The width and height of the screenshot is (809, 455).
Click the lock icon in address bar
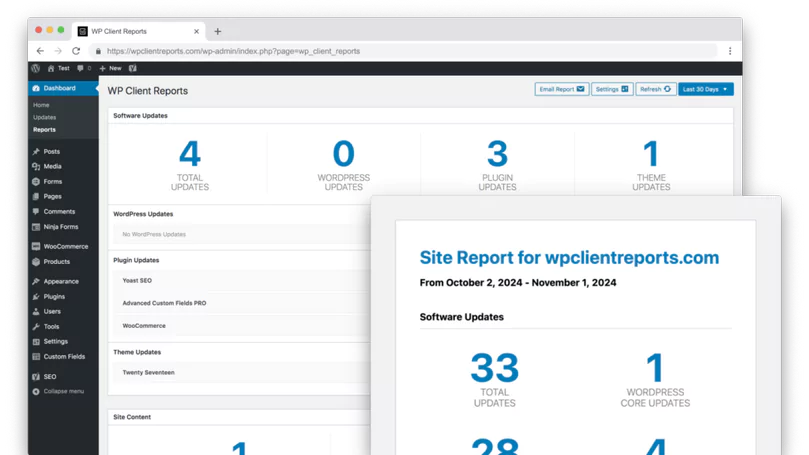click(x=98, y=51)
